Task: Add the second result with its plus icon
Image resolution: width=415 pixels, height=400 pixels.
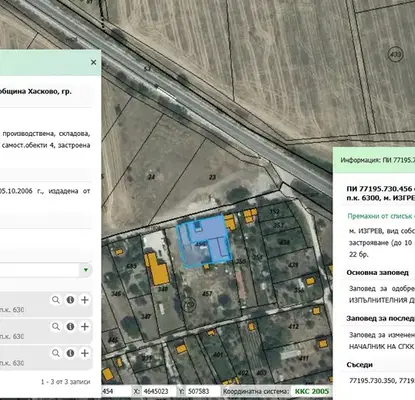Action: (x=85, y=327)
